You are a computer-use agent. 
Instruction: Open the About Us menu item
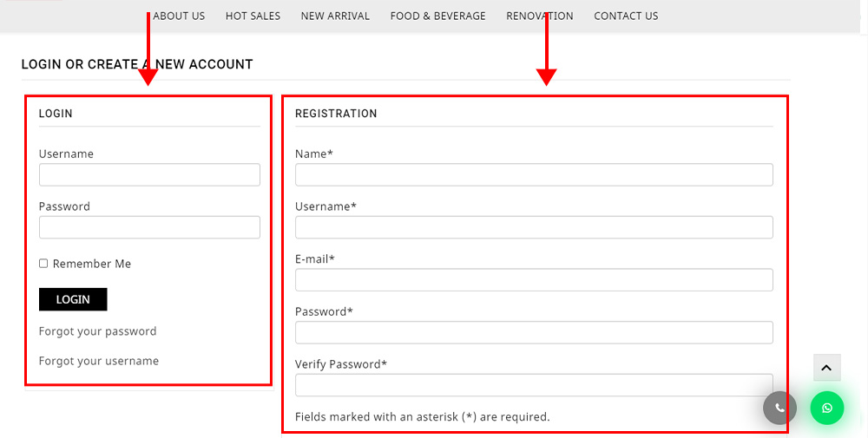tap(179, 16)
